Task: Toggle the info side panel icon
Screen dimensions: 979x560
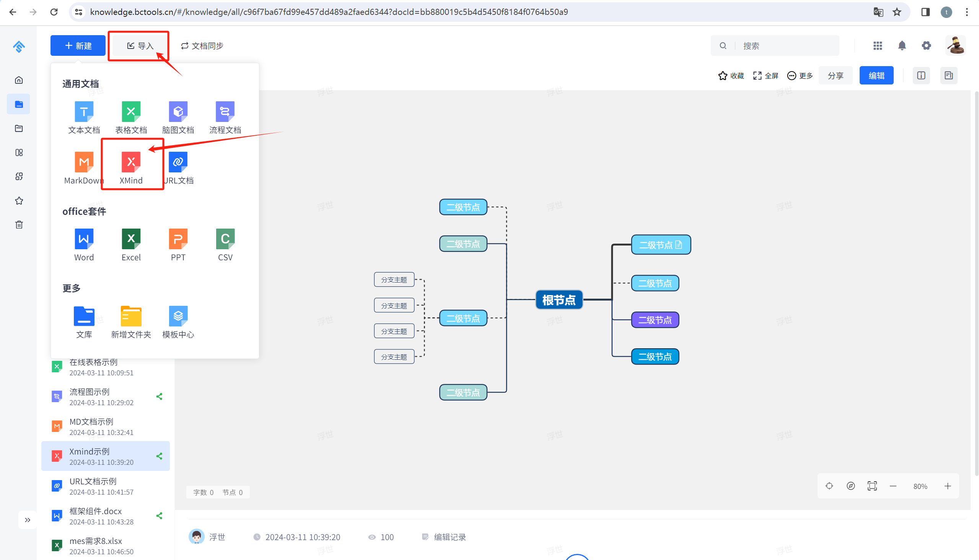Action: click(x=921, y=76)
